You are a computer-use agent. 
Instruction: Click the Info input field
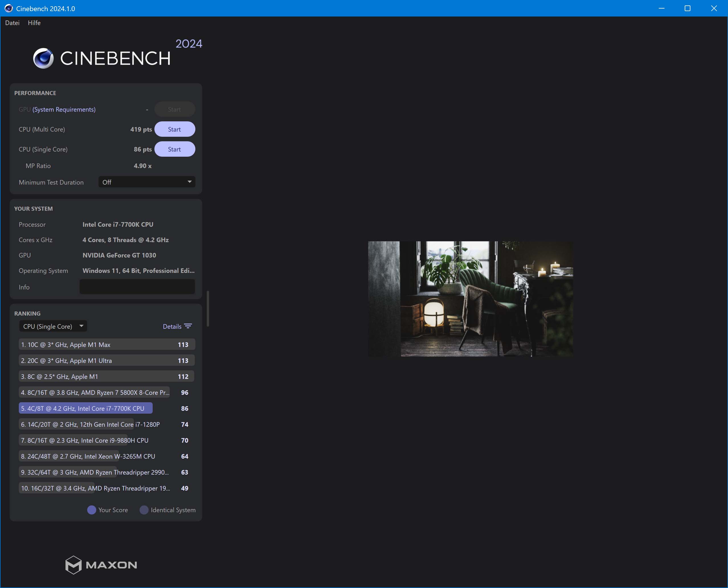pyautogui.click(x=137, y=287)
